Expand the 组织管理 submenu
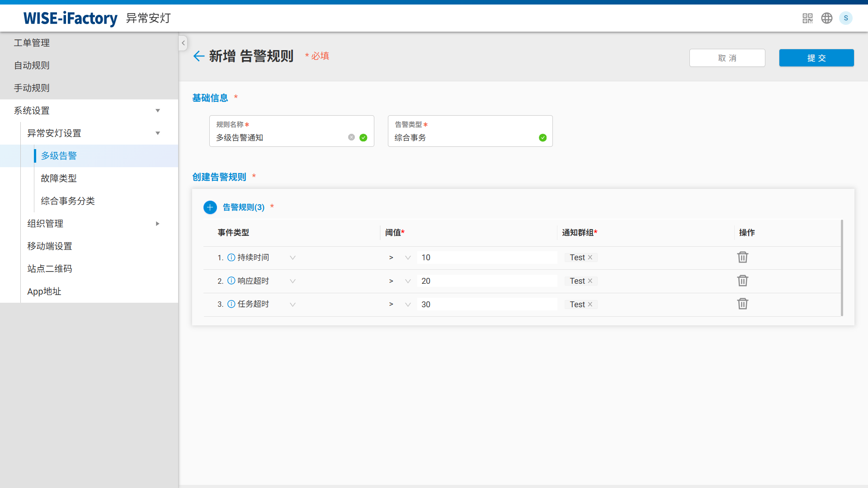 coord(158,224)
